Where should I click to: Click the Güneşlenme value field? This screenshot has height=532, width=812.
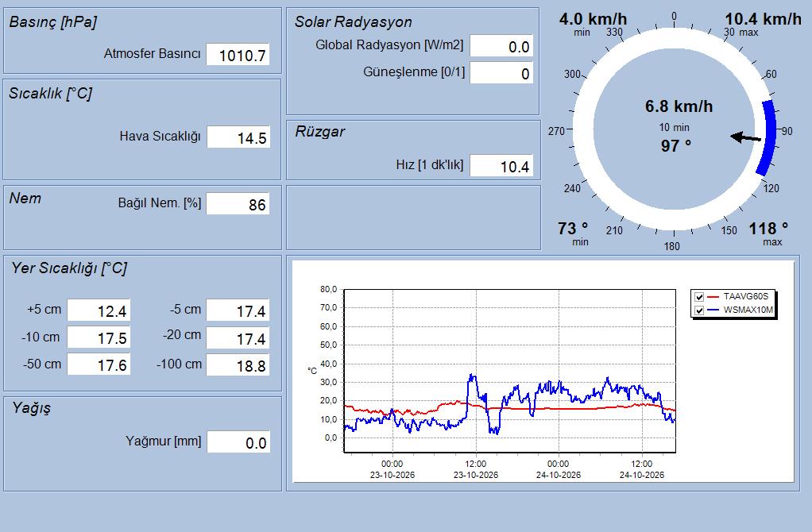[501, 73]
